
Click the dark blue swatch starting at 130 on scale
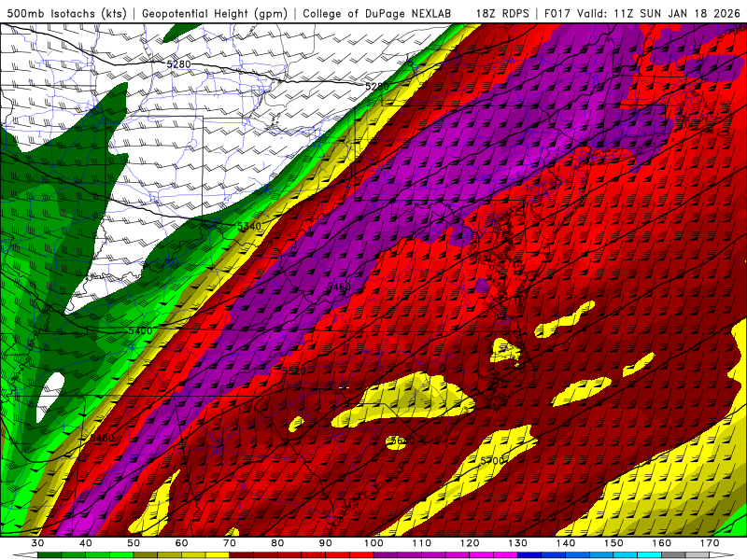coord(529,555)
